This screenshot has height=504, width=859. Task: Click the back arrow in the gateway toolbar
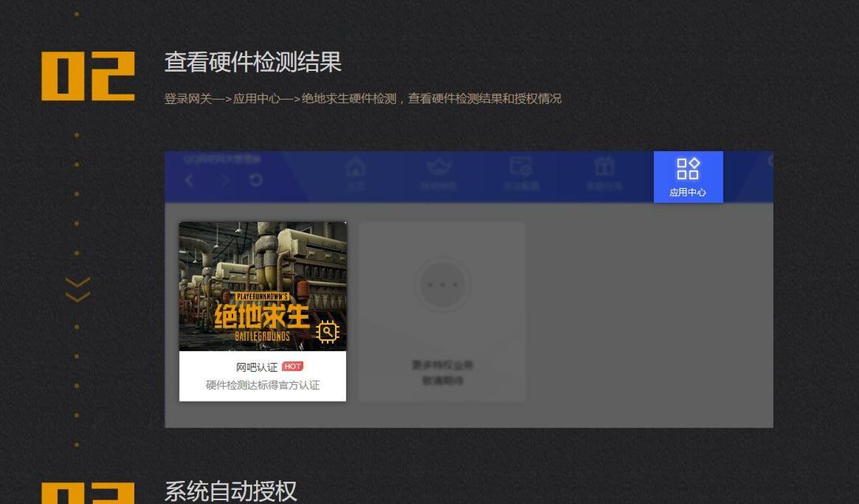tap(190, 180)
